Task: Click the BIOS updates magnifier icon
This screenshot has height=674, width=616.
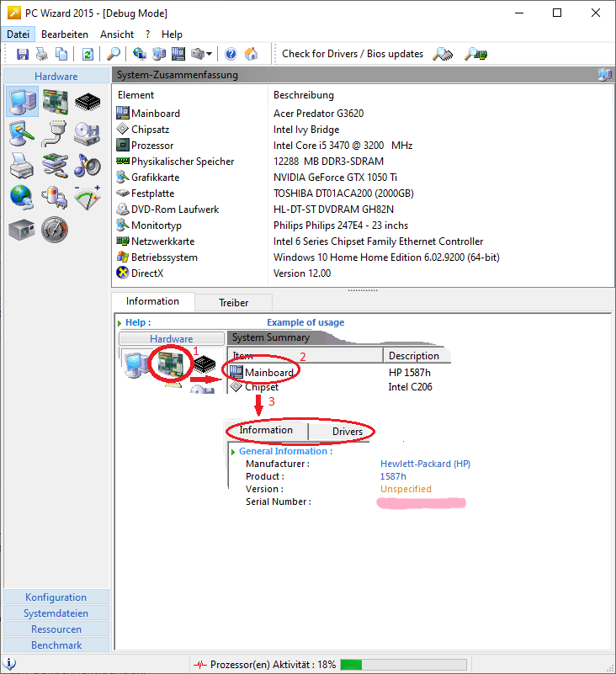Action: click(x=475, y=54)
